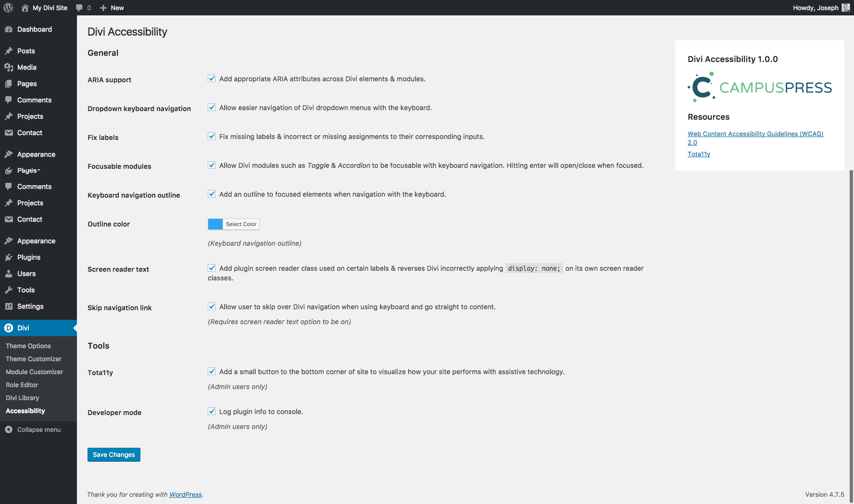
Task: Click the Media icon in the sidebar
Action: pyautogui.click(x=9, y=67)
